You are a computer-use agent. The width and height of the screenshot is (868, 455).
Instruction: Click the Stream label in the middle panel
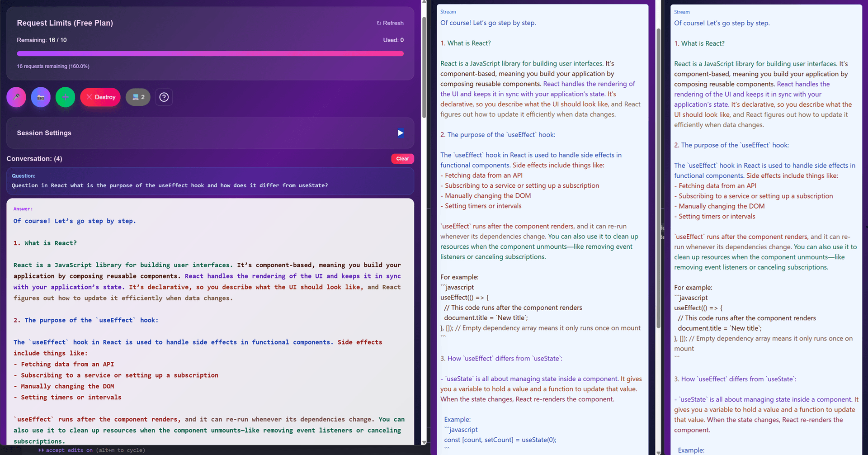pyautogui.click(x=448, y=12)
